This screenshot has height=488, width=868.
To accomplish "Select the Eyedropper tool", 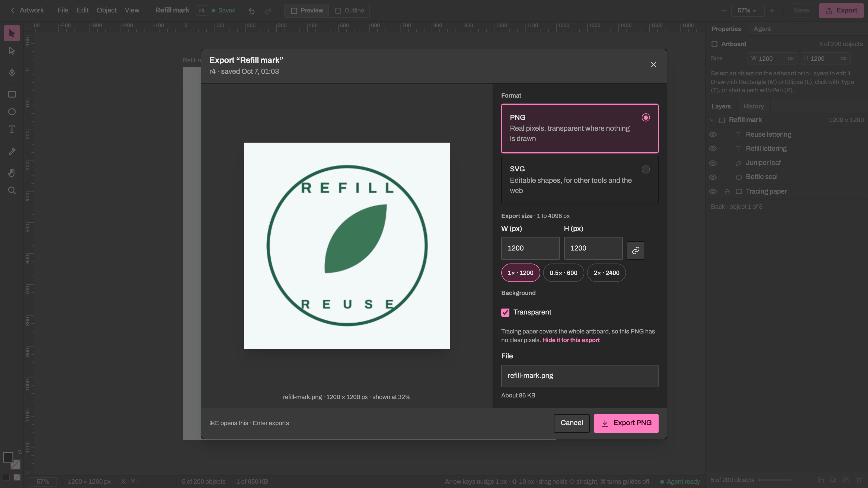I will 12,151.
